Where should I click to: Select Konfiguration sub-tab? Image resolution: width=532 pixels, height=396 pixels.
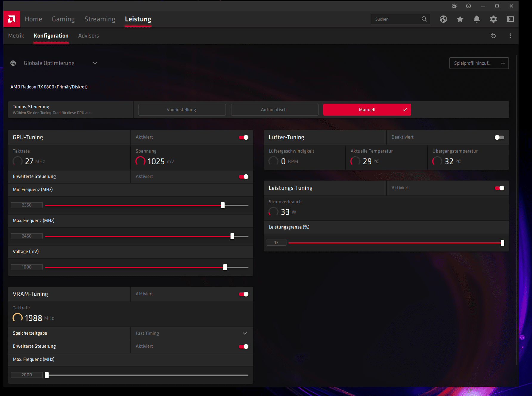click(51, 36)
